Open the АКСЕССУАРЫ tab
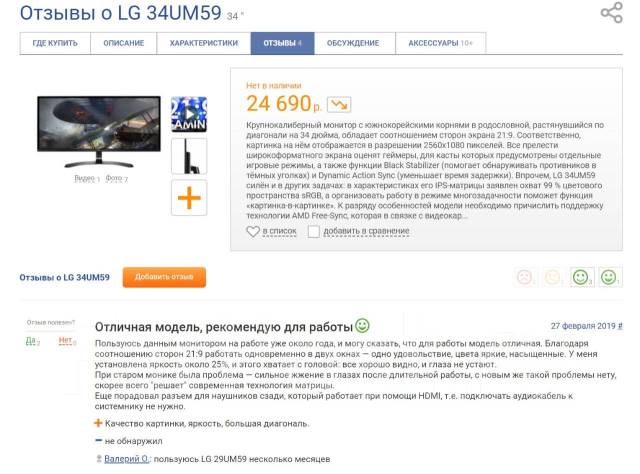 click(x=440, y=43)
